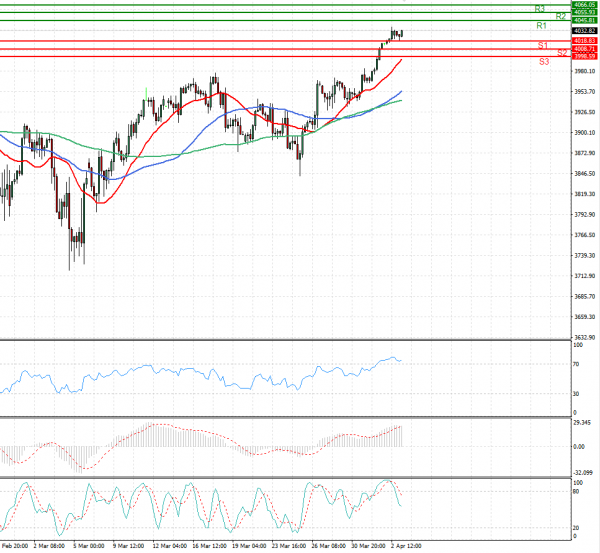
Task: Click the RSI panel 70 level label
Action: pos(576,364)
